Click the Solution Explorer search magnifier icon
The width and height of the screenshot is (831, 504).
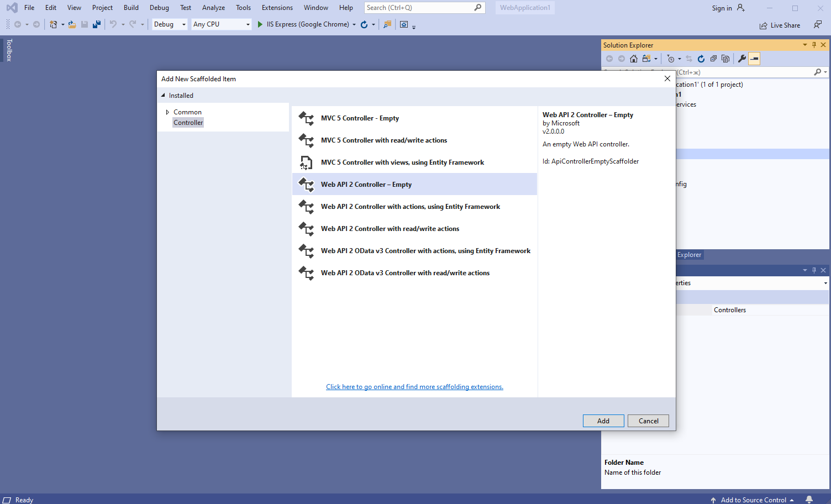point(818,72)
